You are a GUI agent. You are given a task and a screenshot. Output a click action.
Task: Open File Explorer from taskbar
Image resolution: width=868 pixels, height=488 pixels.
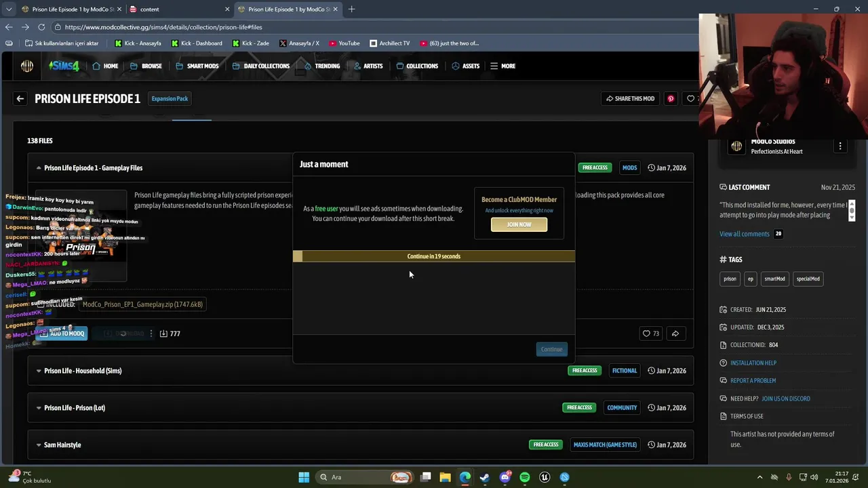click(445, 477)
